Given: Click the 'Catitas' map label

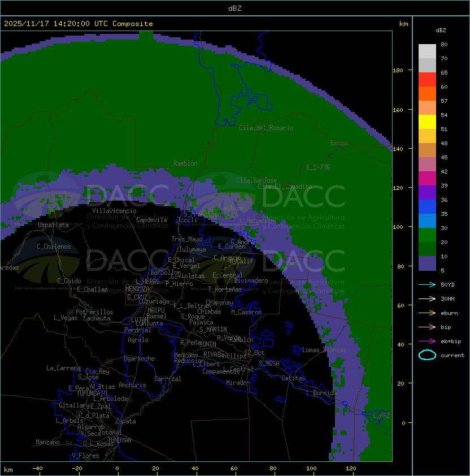Looking at the screenshot, I should pyautogui.click(x=293, y=378).
